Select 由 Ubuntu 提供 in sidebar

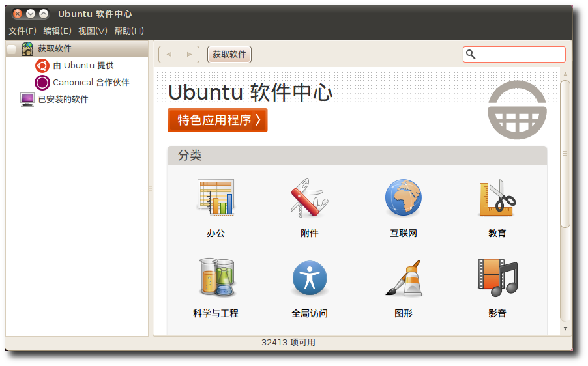click(x=83, y=66)
